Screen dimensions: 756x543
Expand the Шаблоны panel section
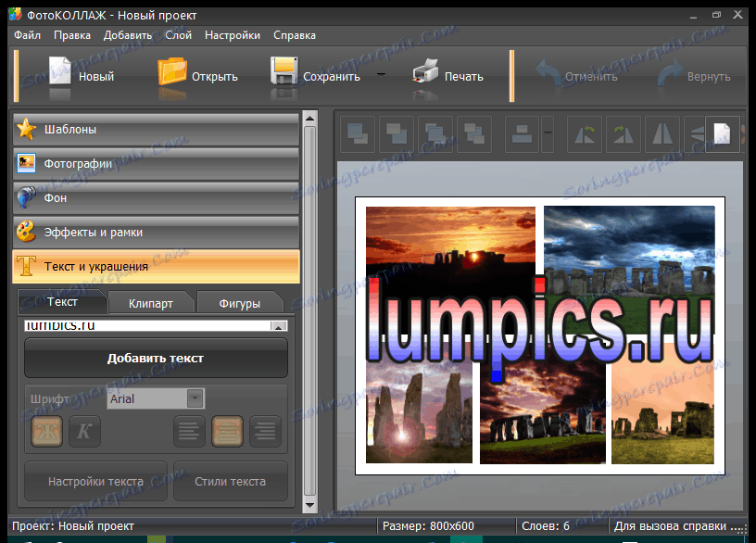(157, 129)
